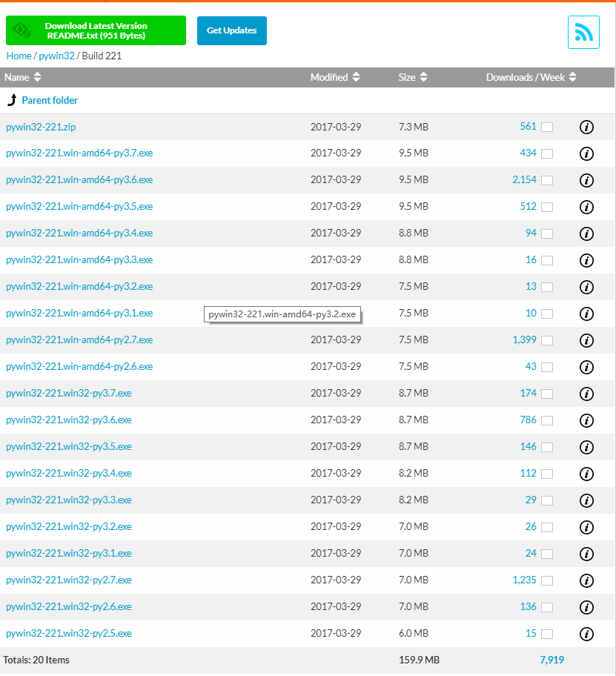The height and width of the screenshot is (676, 616).
Task: Show info for win32-py3.2.exe file
Action: [586, 527]
